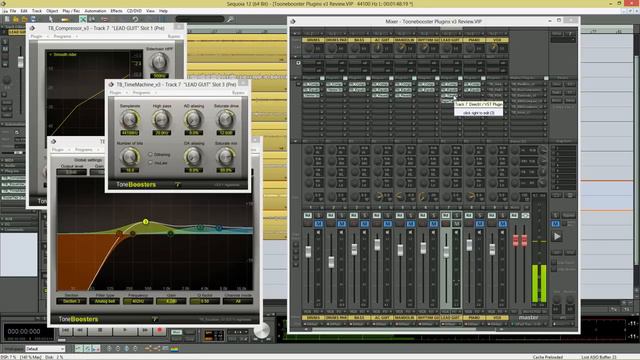
Task: Click the green crossed-arrows toolbar icon
Action: click(83, 19)
